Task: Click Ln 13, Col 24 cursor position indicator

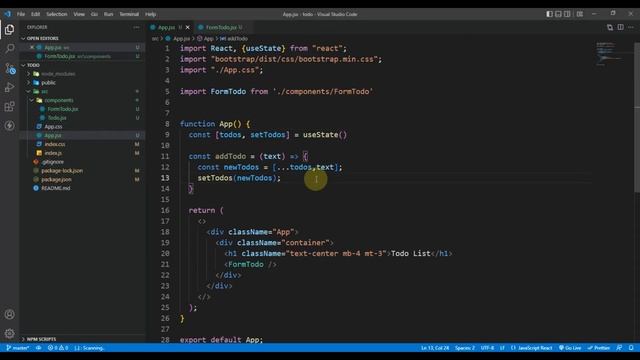Action: tap(435, 348)
